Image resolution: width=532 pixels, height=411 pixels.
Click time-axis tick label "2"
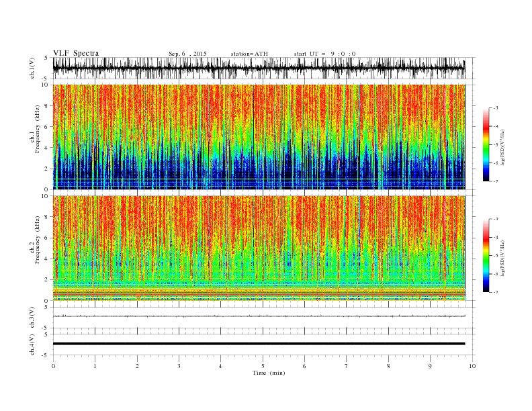(137, 366)
